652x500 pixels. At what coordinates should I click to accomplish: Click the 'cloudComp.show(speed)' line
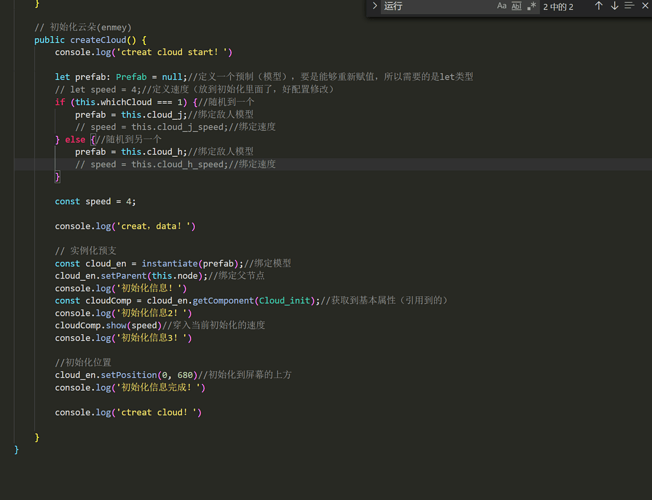pos(160,325)
